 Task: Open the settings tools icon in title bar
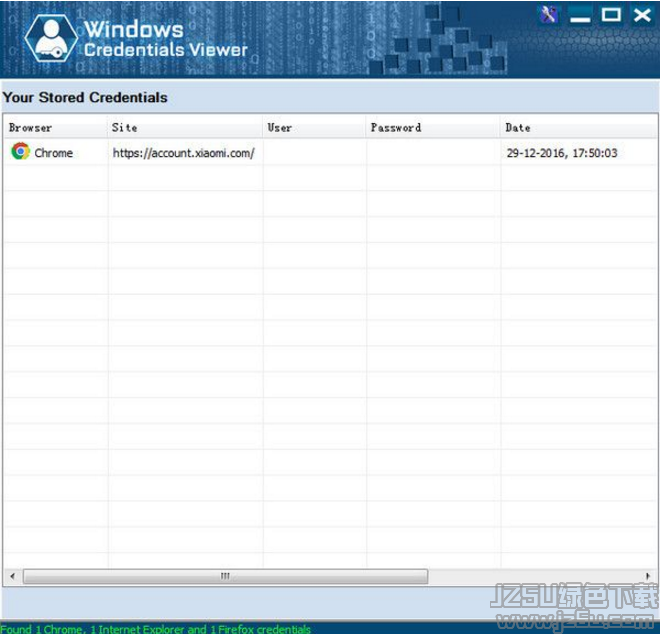[548, 15]
